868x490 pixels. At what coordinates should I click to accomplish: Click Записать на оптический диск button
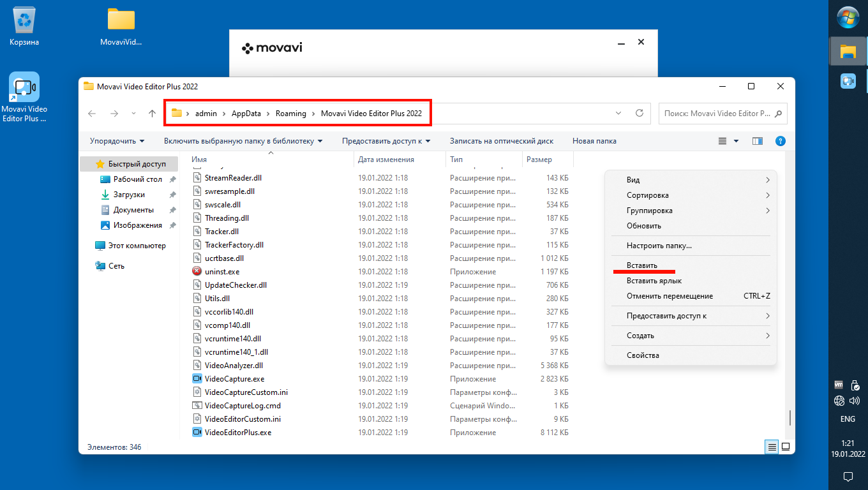(501, 141)
